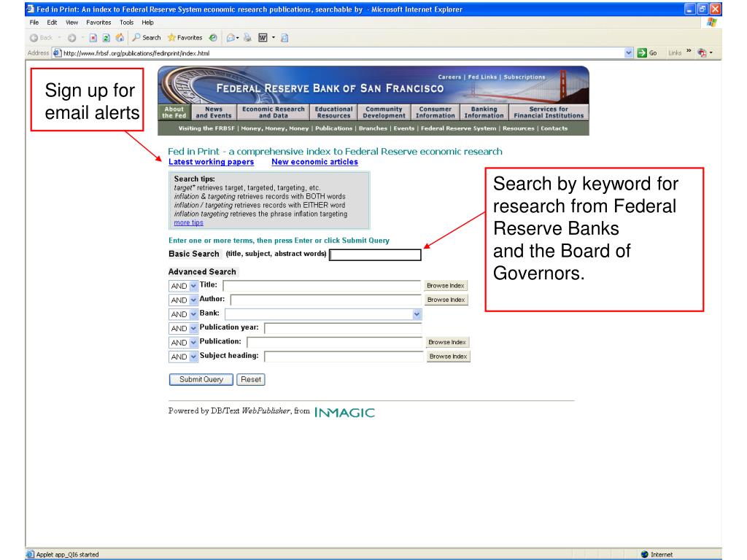Viewport: 747px width, 560px height.
Task: Open the History globe icon
Action: click(213, 38)
